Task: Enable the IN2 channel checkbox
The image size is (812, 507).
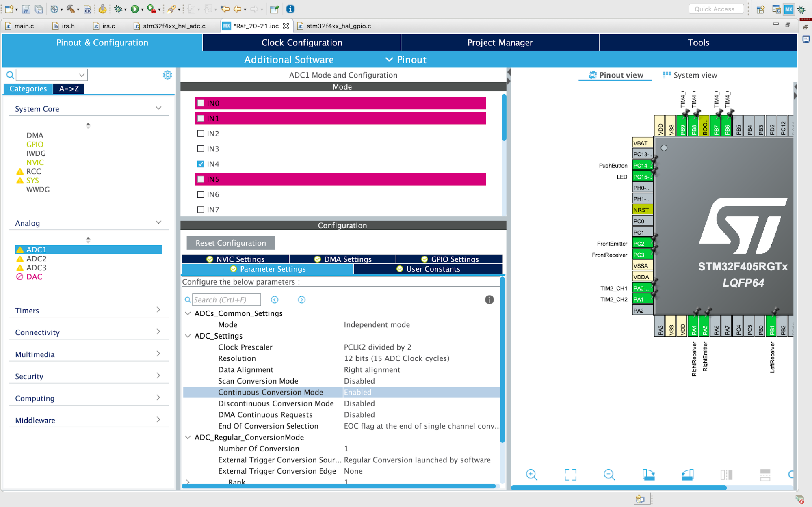Action: (x=201, y=134)
